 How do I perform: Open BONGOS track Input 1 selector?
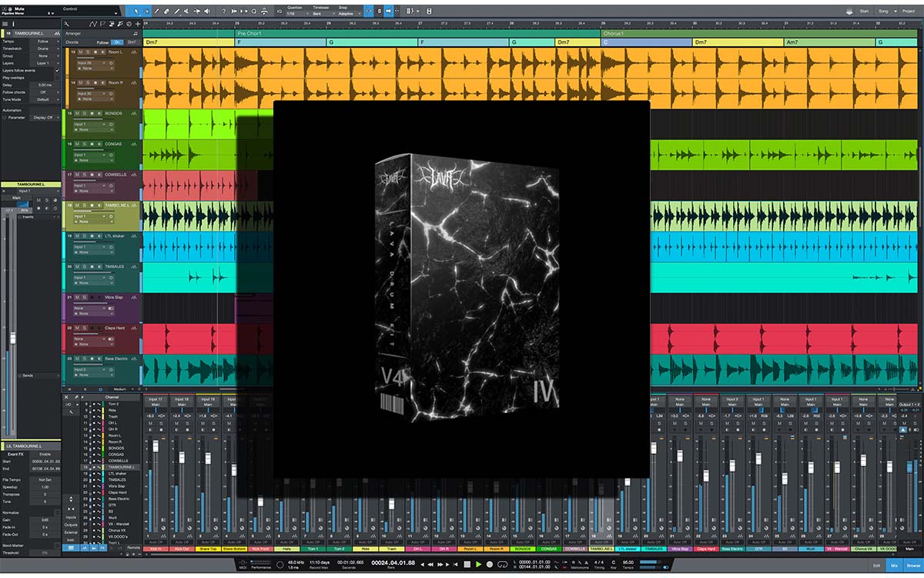[x=90, y=124]
